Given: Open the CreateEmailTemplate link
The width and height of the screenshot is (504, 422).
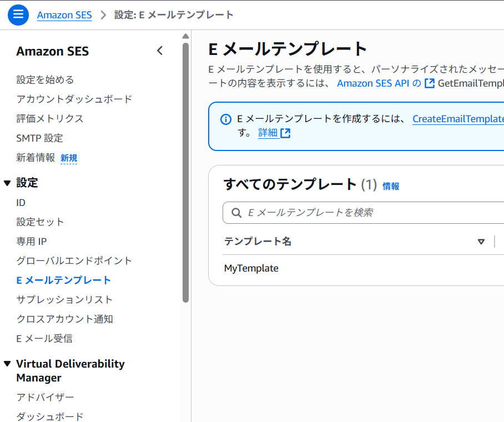Looking at the screenshot, I should click(458, 119).
